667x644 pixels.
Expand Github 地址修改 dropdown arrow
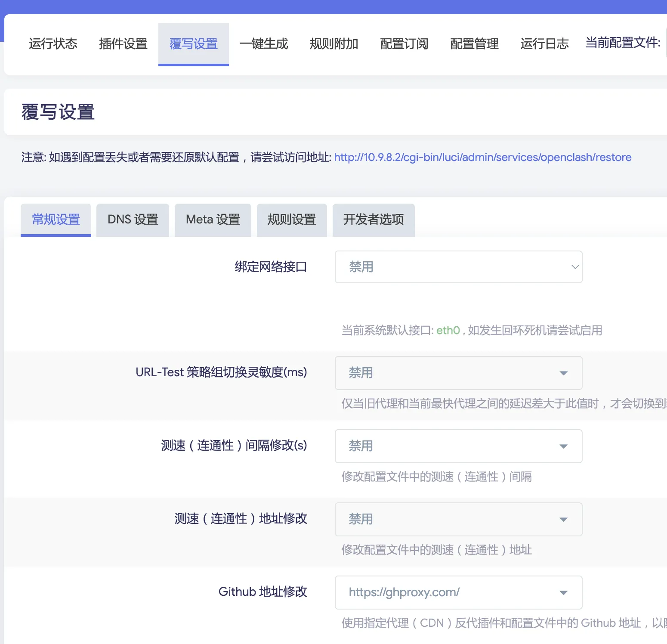(x=563, y=593)
